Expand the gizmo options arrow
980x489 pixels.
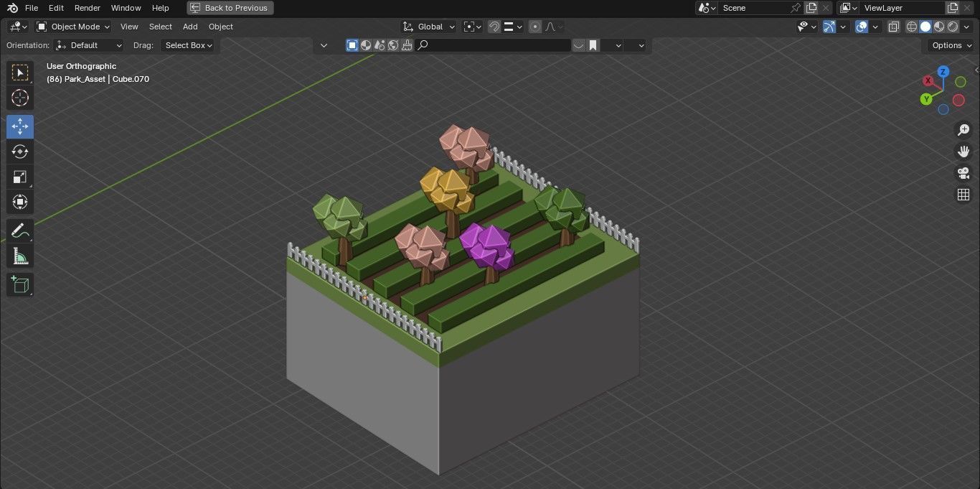(x=843, y=27)
